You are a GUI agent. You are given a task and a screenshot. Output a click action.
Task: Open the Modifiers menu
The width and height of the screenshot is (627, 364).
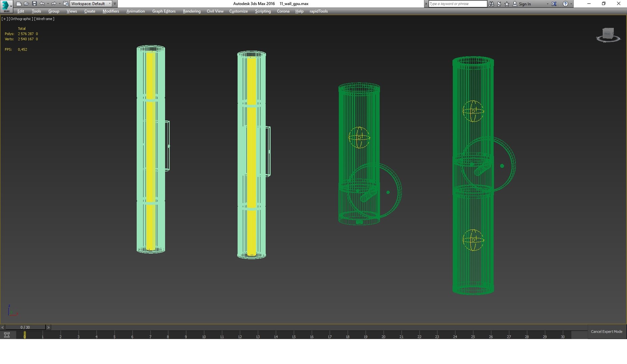pyautogui.click(x=111, y=11)
